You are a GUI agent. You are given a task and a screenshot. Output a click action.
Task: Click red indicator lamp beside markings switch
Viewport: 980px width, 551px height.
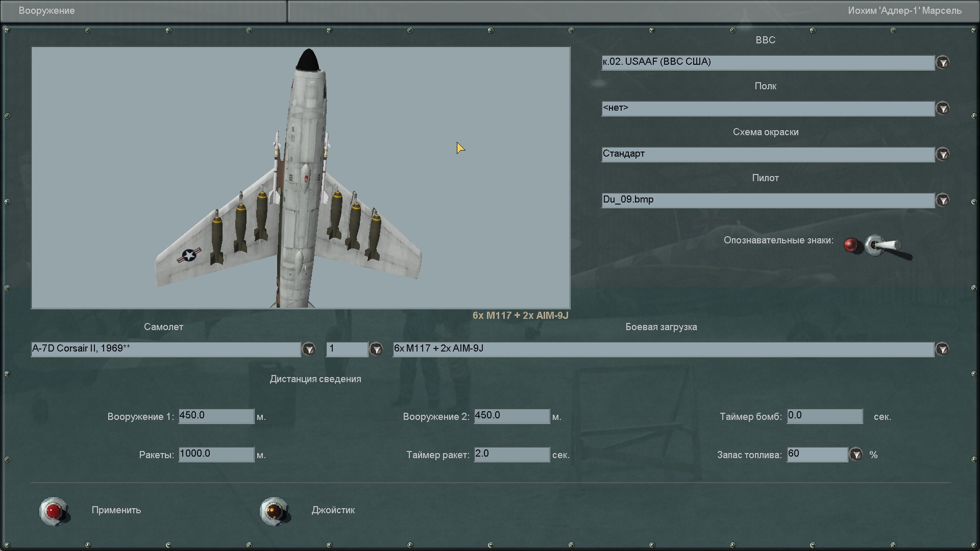click(850, 245)
